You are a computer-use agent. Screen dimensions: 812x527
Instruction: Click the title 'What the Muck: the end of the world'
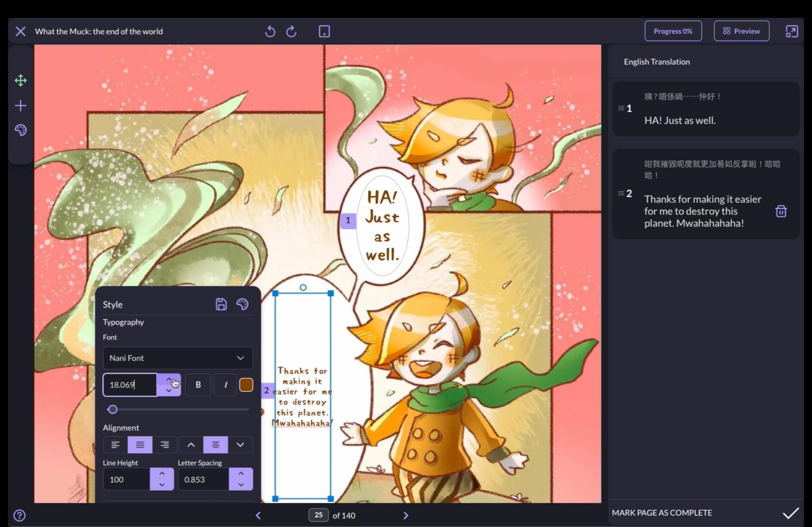[99, 31]
